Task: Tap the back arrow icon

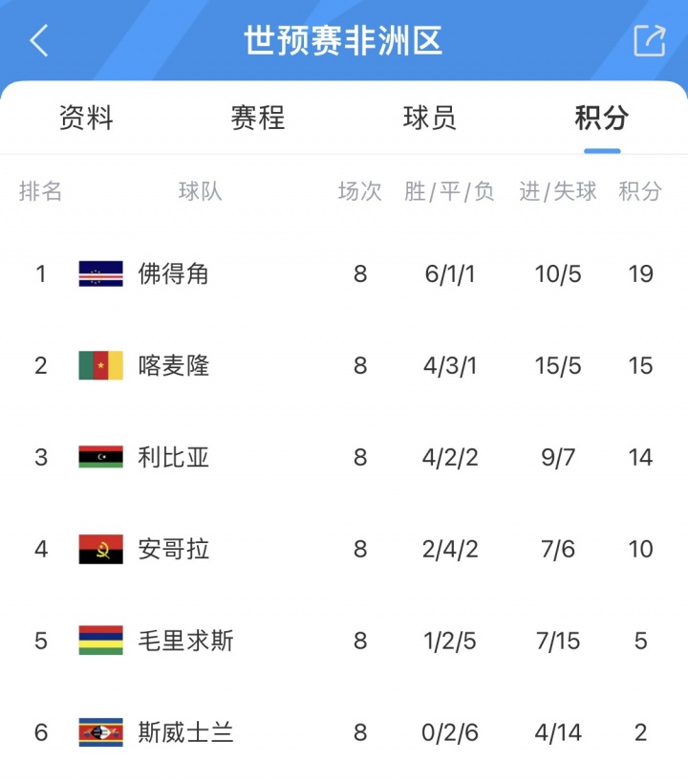Action: 39,41
